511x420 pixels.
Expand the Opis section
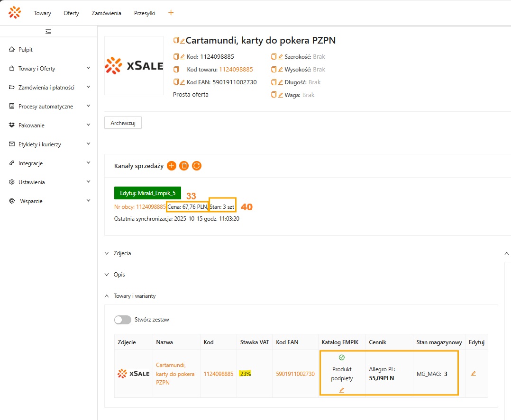click(107, 275)
